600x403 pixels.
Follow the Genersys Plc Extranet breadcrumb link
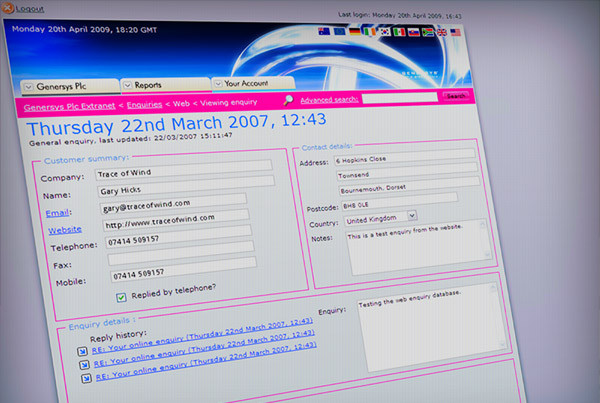[67, 104]
